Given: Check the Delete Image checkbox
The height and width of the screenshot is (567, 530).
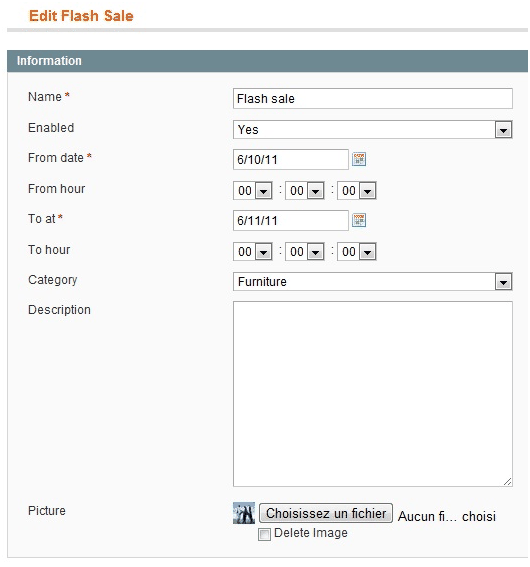Looking at the screenshot, I should point(264,534).
